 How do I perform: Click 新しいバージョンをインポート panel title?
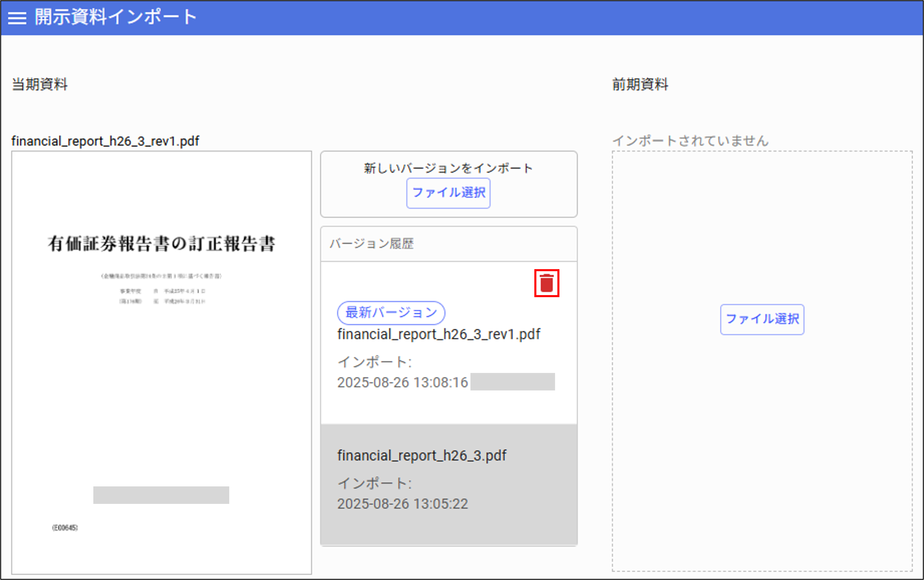pos(448,168)
